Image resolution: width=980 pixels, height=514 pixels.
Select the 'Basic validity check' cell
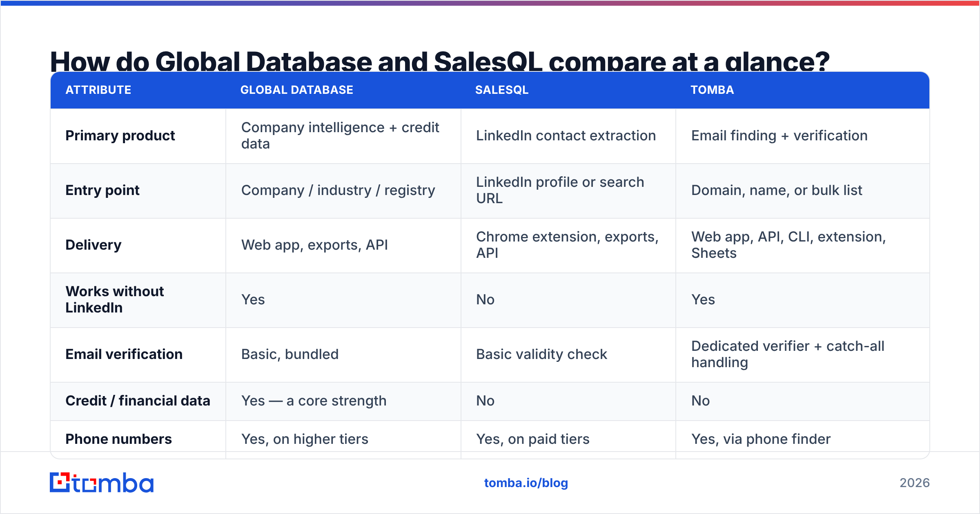click(x=541, y=354)
